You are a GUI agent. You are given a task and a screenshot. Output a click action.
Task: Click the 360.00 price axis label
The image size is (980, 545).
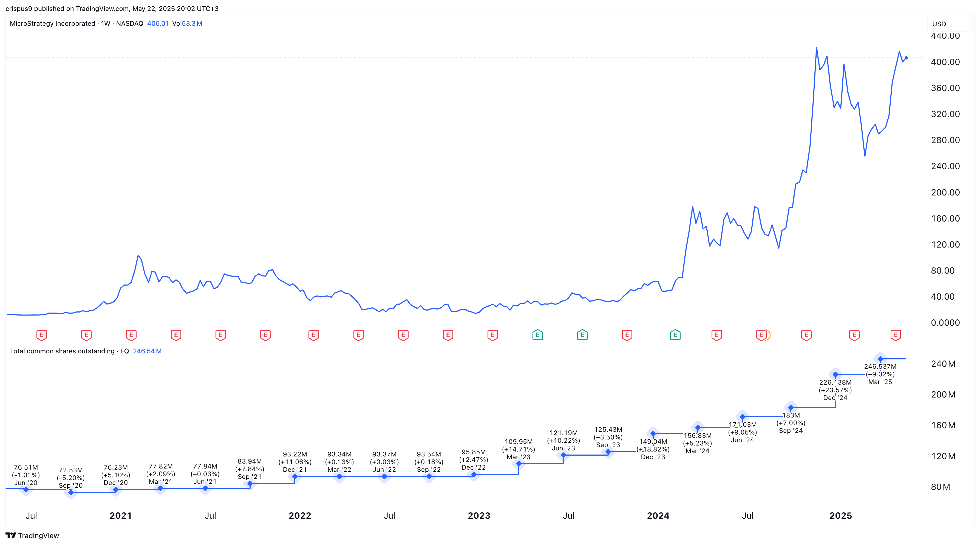[945, 88]
